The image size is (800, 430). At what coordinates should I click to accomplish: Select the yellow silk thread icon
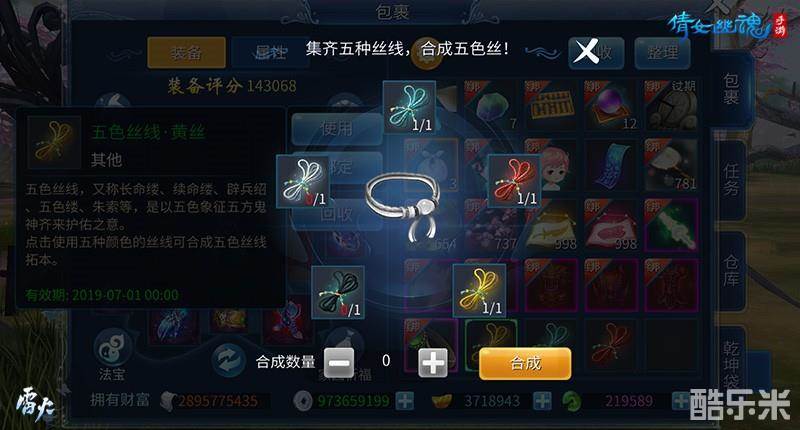tap(479, 291)
